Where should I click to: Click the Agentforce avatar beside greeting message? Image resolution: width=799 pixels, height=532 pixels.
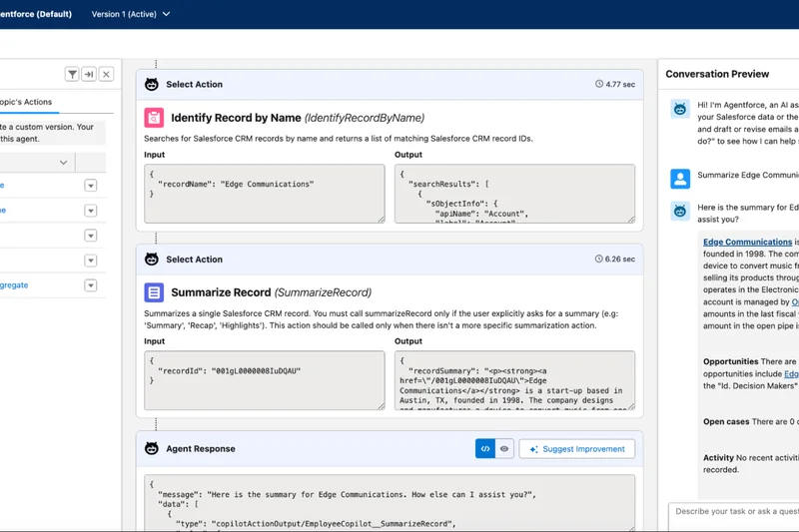(x=680, y=109)
